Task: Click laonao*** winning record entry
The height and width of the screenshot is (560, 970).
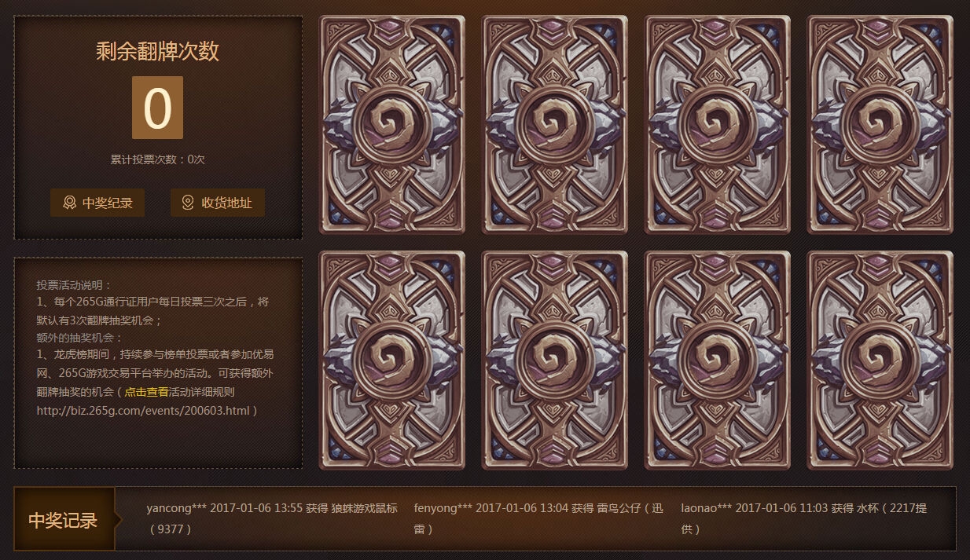Action: click(x=804, y=518)
